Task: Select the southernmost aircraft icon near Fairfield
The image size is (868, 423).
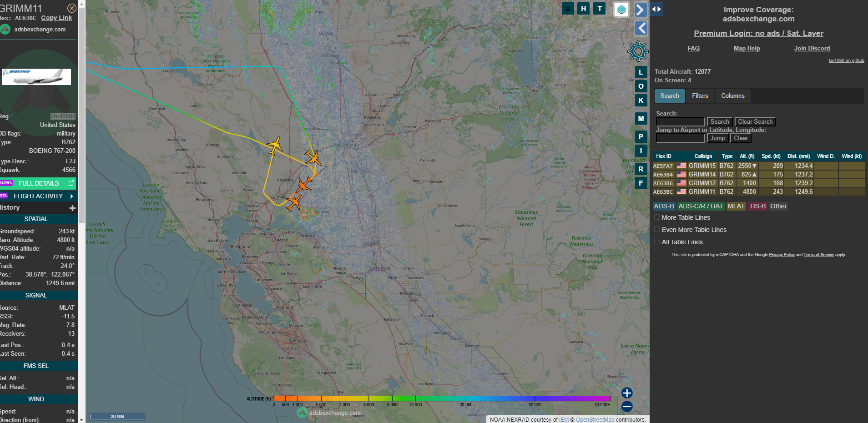Action: pos(294,202)
